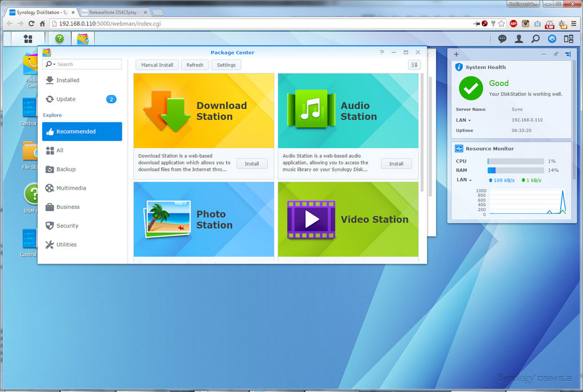Viewport: 583px width, 392px height.
Task: Select the Installed category
Action: pos(82,80)
